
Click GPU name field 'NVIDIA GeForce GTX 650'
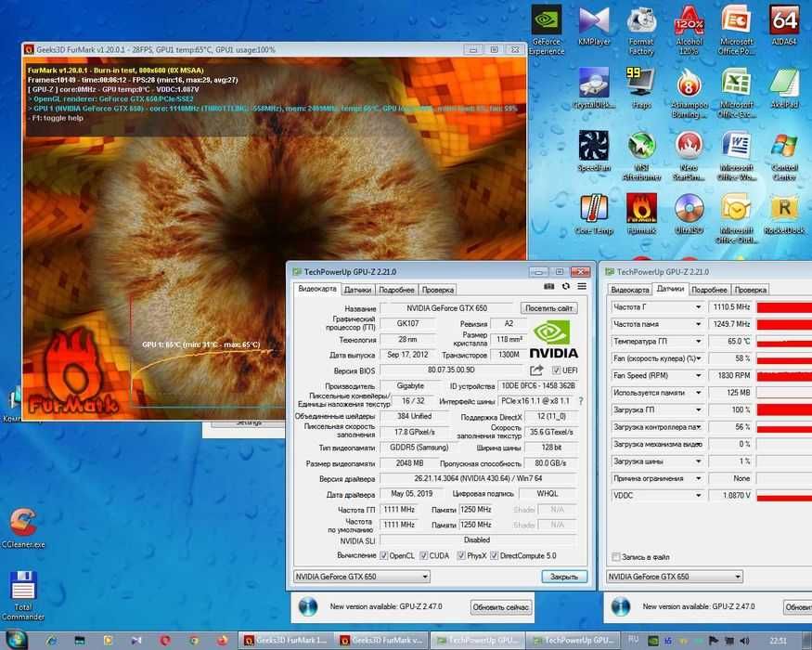446,308
